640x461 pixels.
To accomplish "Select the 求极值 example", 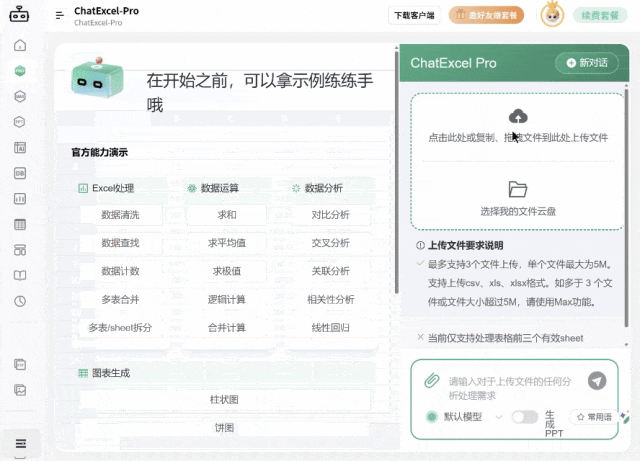I will pos(227,271).
